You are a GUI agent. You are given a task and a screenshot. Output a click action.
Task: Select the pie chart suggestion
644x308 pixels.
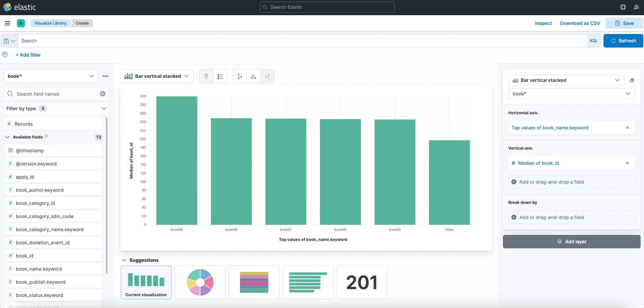200,282
